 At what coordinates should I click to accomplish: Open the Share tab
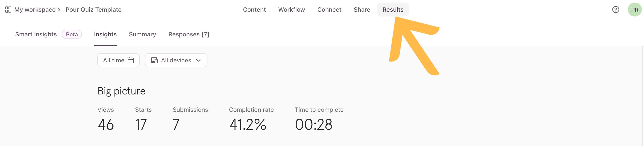click(x=362, y=10)
